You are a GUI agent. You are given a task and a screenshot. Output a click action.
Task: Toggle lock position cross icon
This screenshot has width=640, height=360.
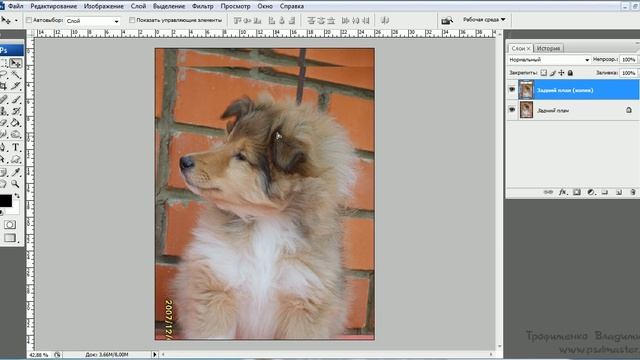pyautogui.click(x=562, y=73)
